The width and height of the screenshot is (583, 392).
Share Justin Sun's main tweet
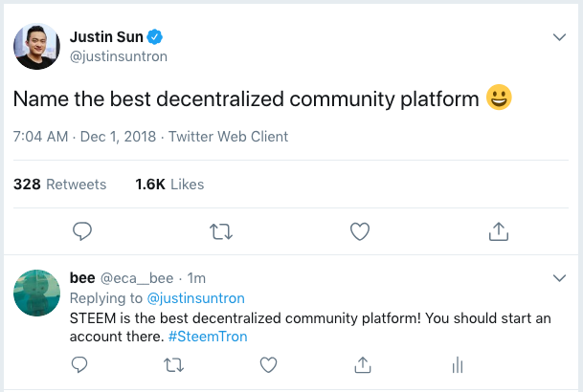click(x=498, y=231)
